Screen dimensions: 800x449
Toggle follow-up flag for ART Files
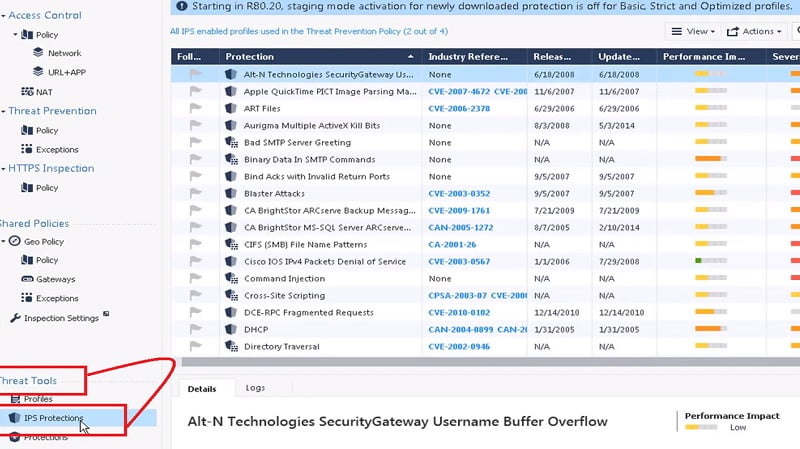pyautogui.click(x=195, y=108)
